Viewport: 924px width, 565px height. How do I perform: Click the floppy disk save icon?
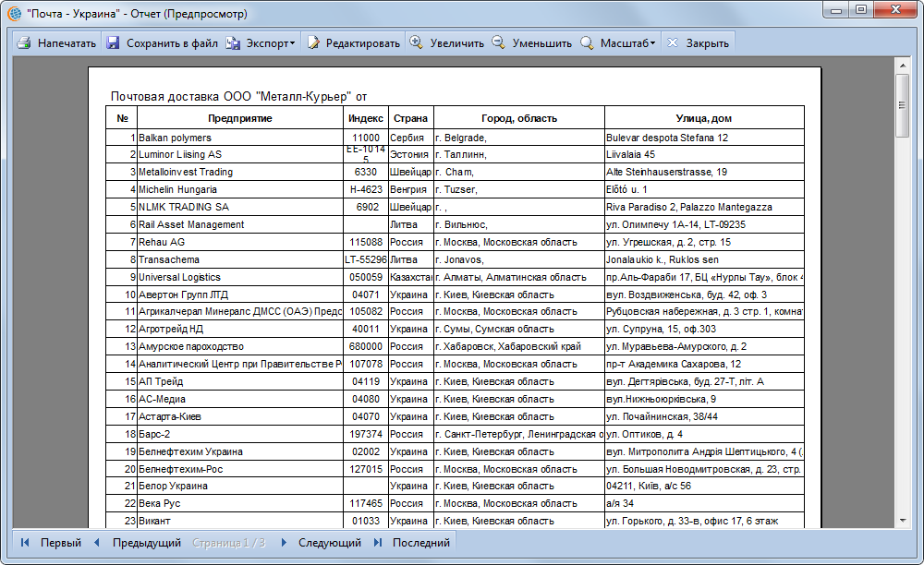(x=113, y=43)
